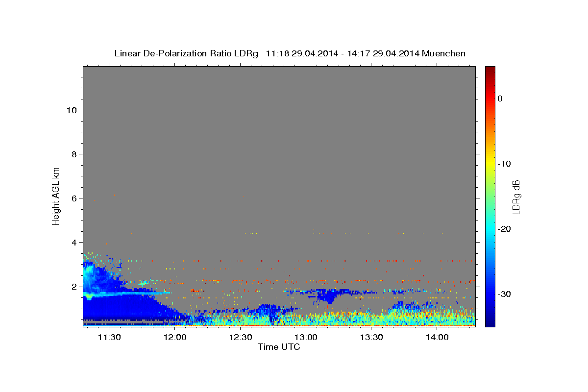Click the 13:00 time axis label
Screen dimensions: 588x392
306,337
